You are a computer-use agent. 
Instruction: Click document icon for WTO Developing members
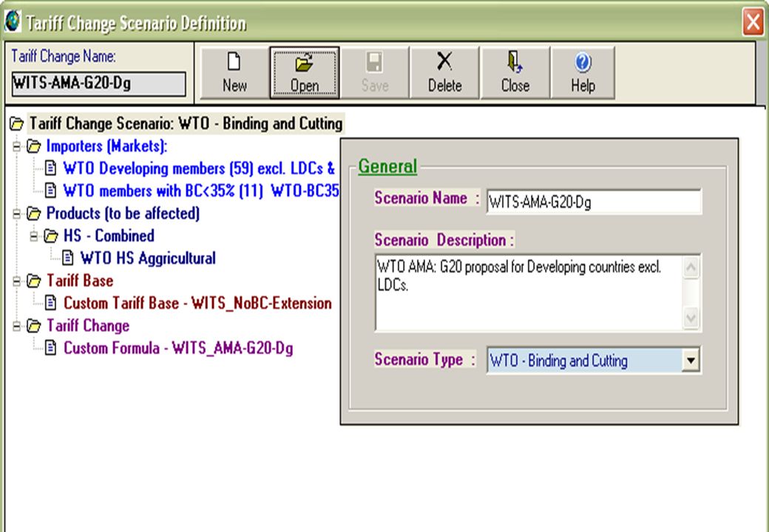(x=50, y=168)
